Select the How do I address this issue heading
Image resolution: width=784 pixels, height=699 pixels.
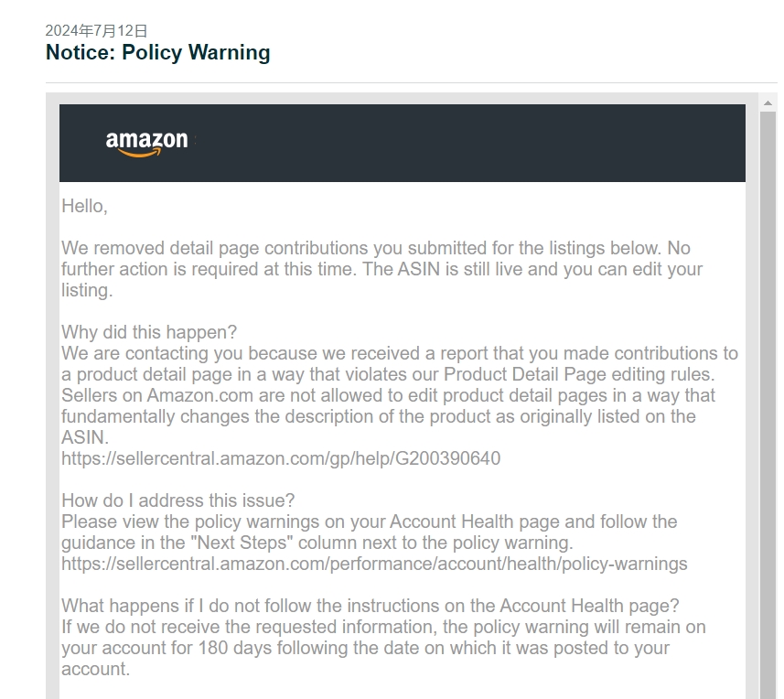pyautogui.click(x=178, y=500)
